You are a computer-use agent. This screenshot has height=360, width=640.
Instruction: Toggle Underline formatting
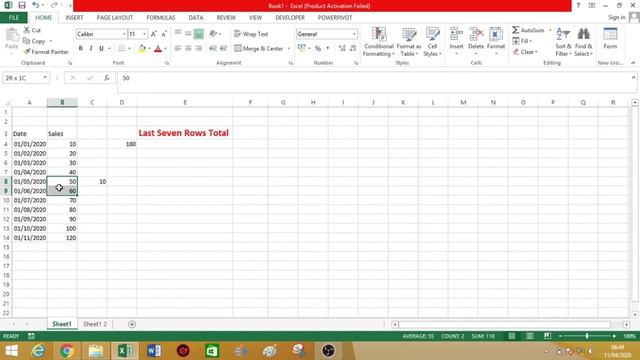(x=101, y=48)
